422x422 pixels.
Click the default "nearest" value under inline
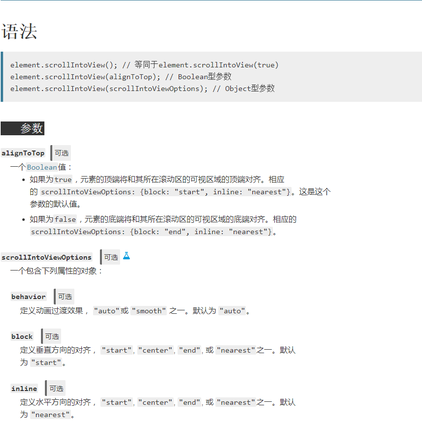tap(50, 415)
